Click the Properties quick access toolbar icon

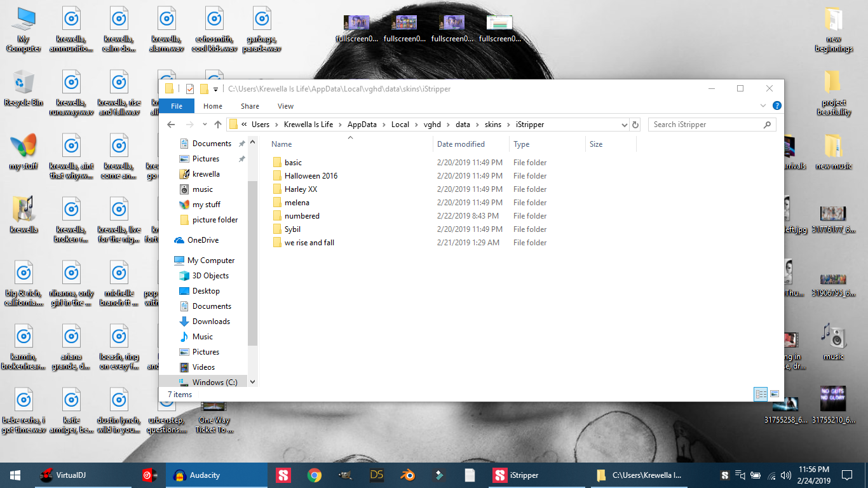click(x=189, y=89)
